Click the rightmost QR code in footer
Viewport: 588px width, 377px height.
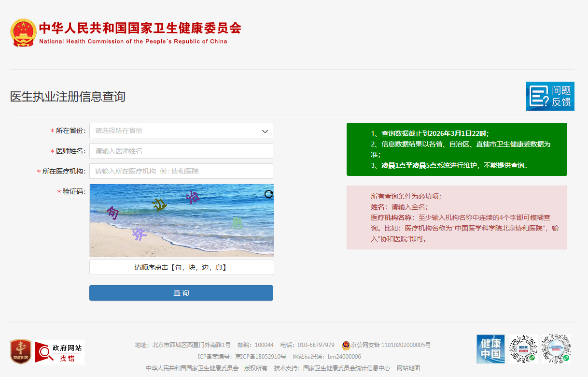pos(556,349)
